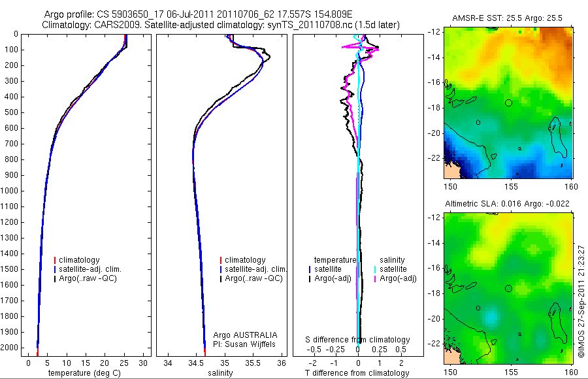This screenshot has width=588, height=379.
Task: Click black Argo(..raw -QC) marker in temperature legend
Action: [x=55, y=278]
